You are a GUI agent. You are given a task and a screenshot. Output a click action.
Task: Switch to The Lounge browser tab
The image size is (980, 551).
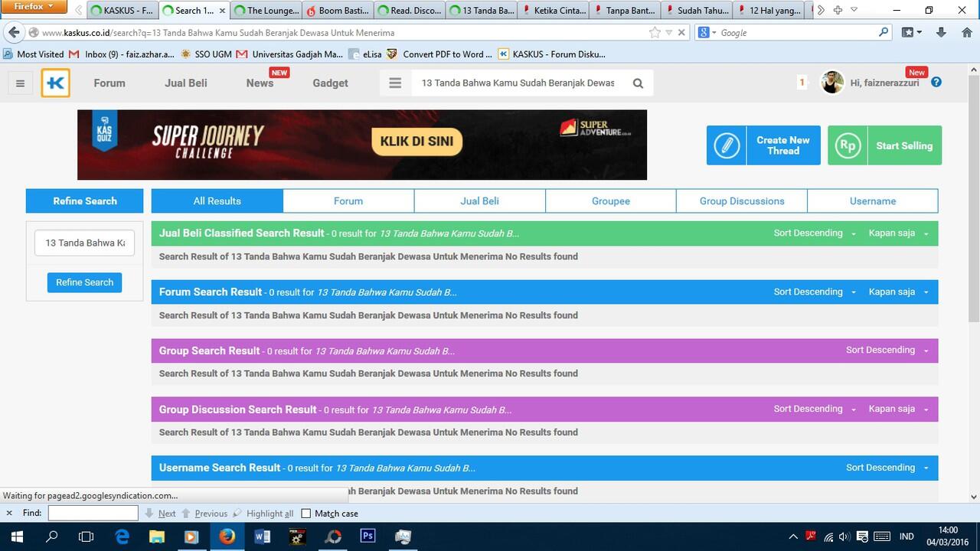click(x=266, y=11)
